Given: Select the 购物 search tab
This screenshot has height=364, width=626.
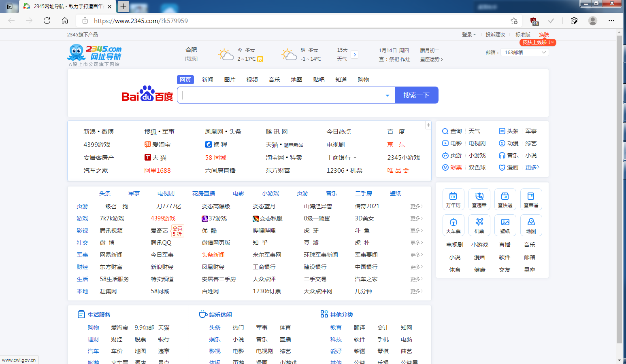Looking at the screenshot, I should (x=363, y=80).
